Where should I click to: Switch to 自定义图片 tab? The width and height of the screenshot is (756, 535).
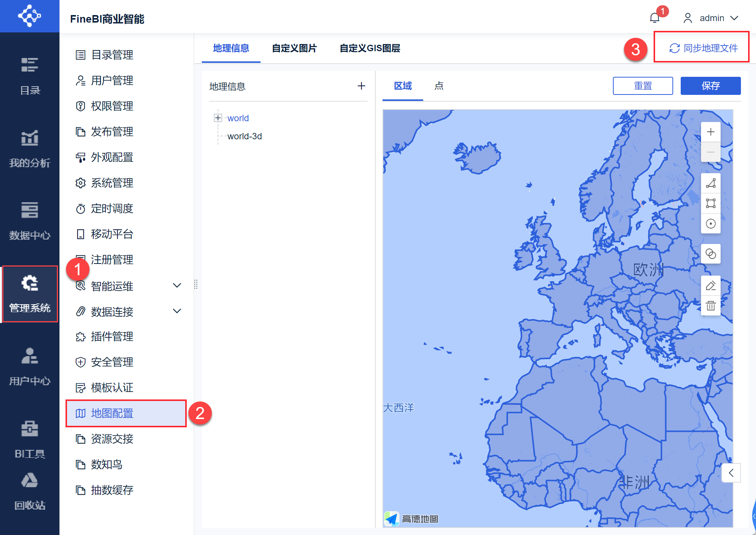(x=294, y=48)
